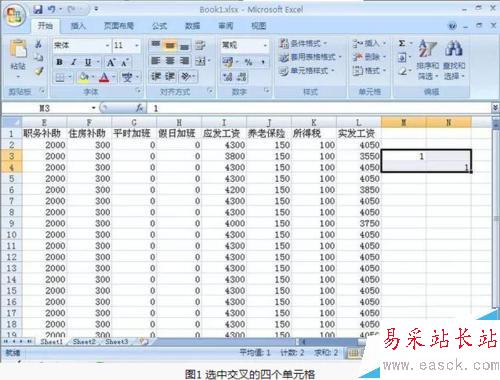The width and height of the screenshot is (500, 380).
Task: Toggle bottom vertical alignment
Action: coord(184,45)
